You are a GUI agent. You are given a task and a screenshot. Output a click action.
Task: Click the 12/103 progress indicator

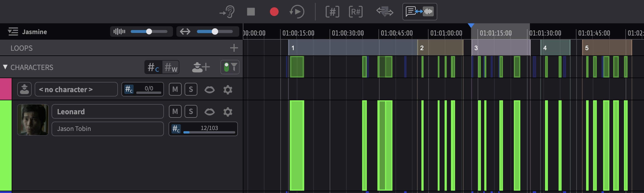pyautogui.click(x=203, y=129)
